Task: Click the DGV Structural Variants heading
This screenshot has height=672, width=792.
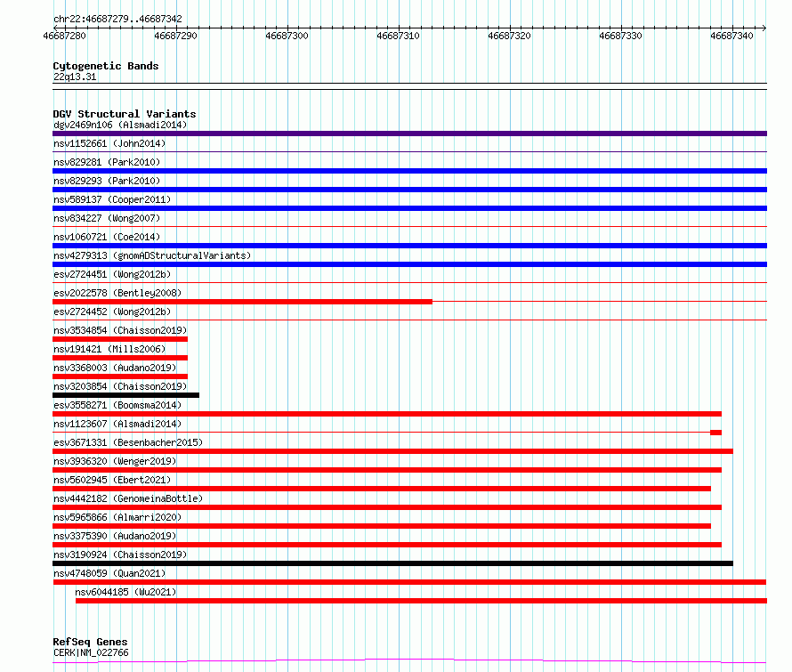Action: click(125, 114)
